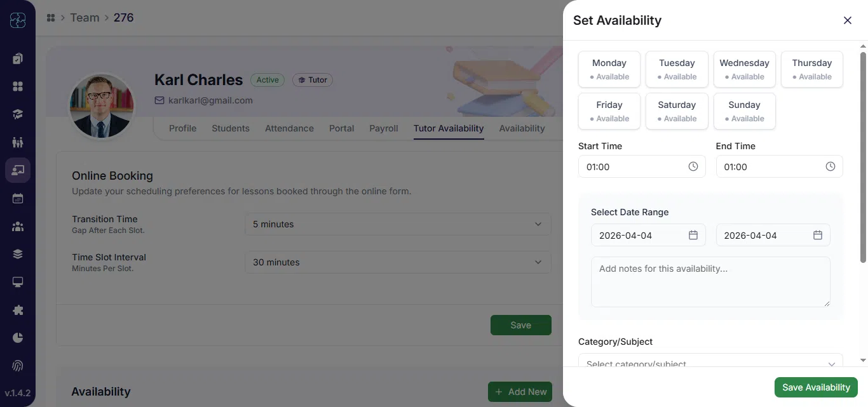Click the Tutor role badge
The width and height of the screenshot is (868, 407).
(x=313, y=80)
